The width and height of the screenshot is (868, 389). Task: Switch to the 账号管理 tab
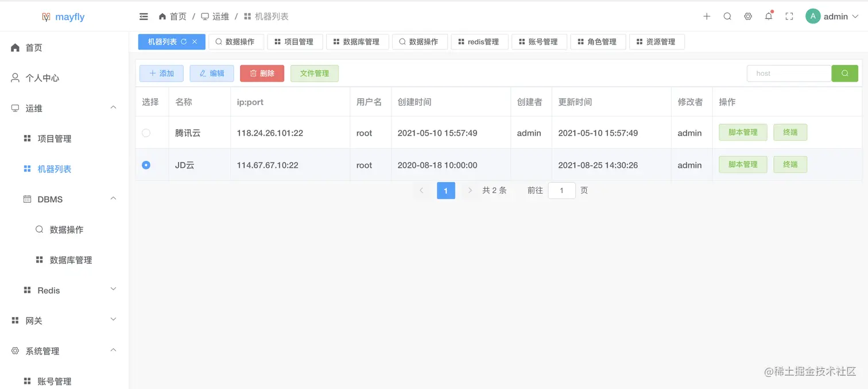(539, 41)
